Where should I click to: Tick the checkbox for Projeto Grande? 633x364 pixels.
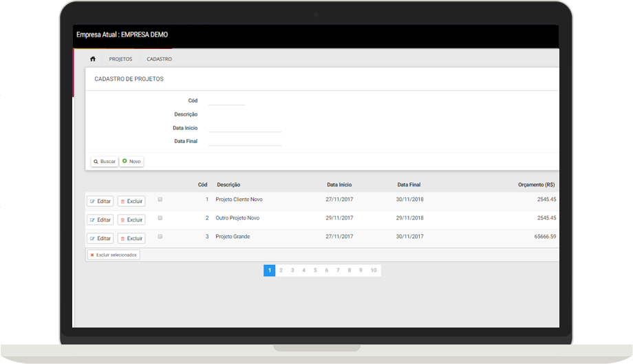coord(160,237)
